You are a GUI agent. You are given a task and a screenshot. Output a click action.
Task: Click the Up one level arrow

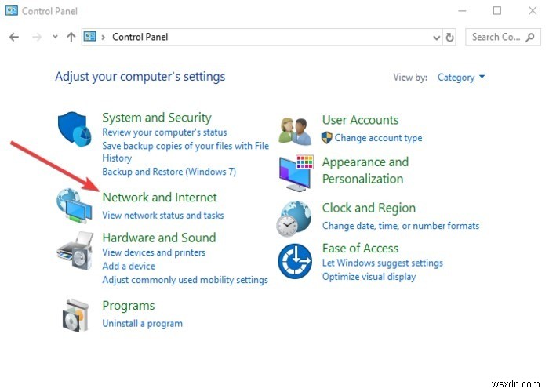tap(71, 37)
